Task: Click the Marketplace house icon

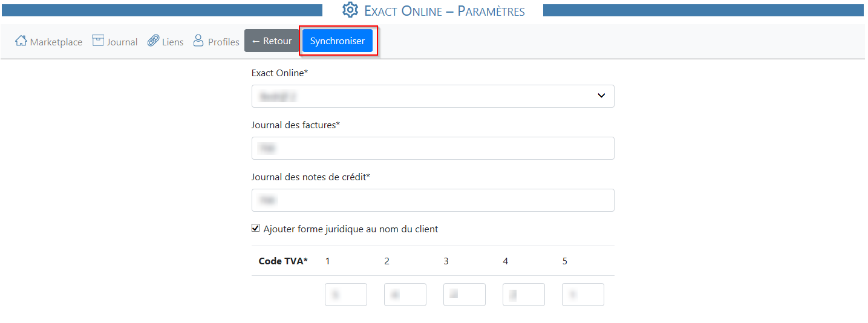Action: (x=21, y=41)
